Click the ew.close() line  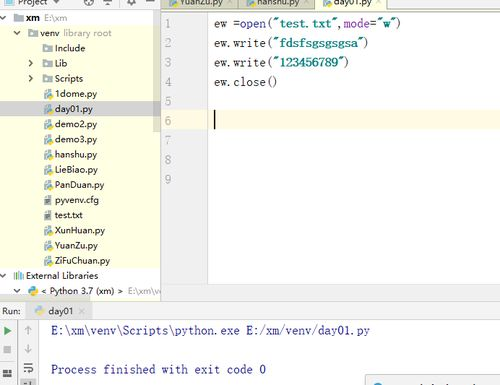coord(245,82)
